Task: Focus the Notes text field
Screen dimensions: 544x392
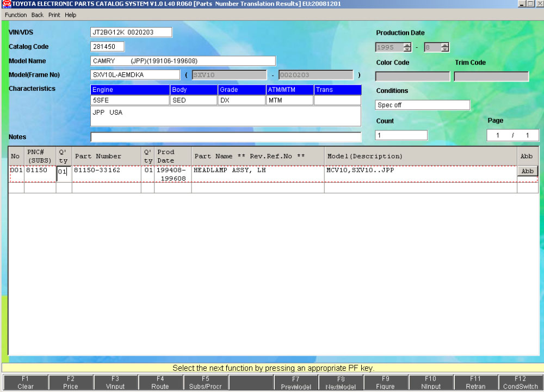Action: click(x=225, y=137)
